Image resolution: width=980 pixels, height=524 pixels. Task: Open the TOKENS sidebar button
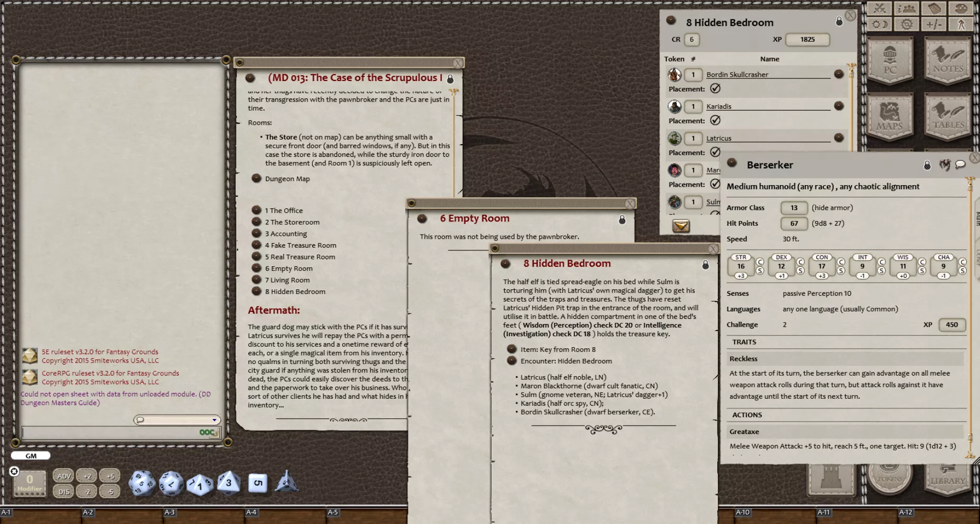(x=890, y=479)
